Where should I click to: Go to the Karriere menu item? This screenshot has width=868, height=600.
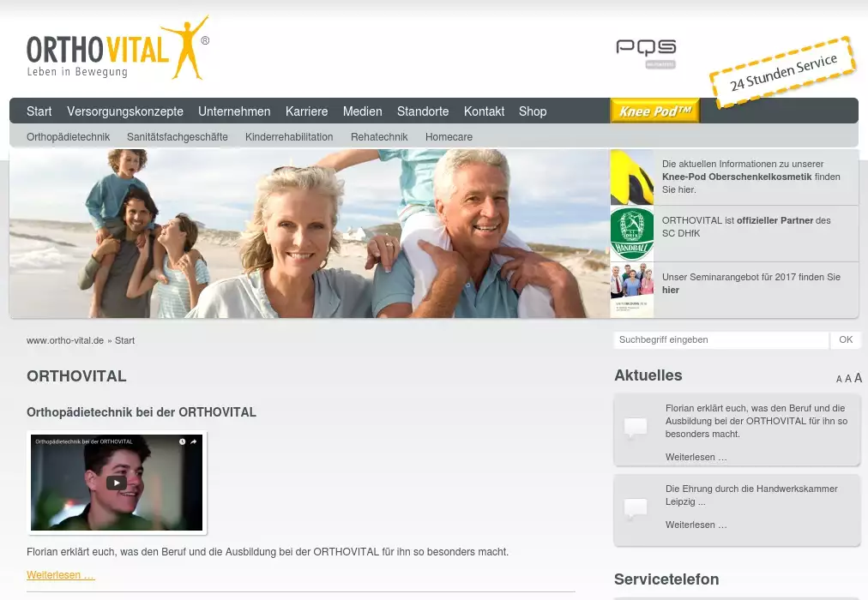306,111
